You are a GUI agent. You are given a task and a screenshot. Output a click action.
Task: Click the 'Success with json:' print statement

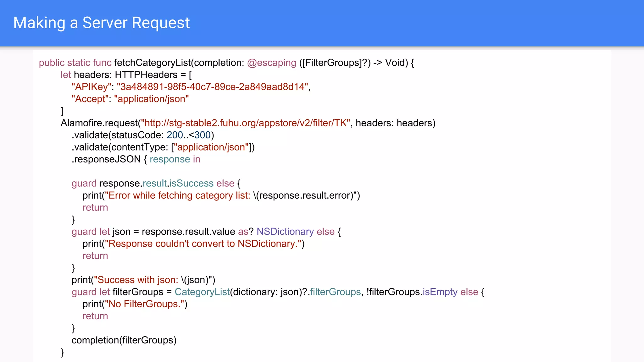click(143, 280)
